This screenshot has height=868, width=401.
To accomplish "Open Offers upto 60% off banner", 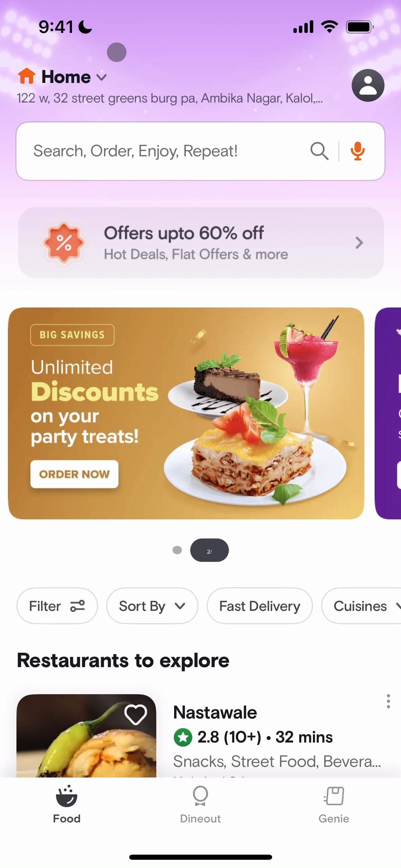I will [x=201, y=243].
